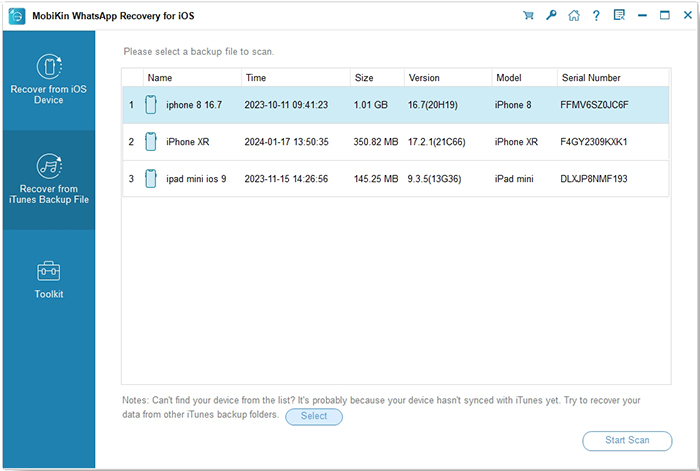Select Recover from iTunes Backup File tab

coord(49,179)
